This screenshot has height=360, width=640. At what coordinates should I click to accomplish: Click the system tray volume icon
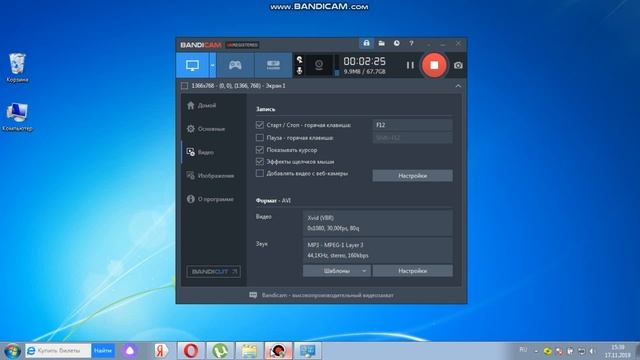point(593,351)
